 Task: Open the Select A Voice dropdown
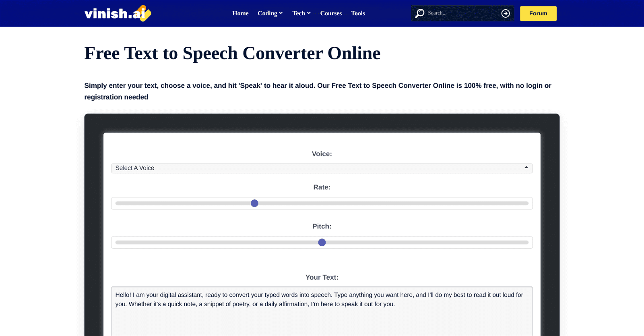(x=321, y=168)
